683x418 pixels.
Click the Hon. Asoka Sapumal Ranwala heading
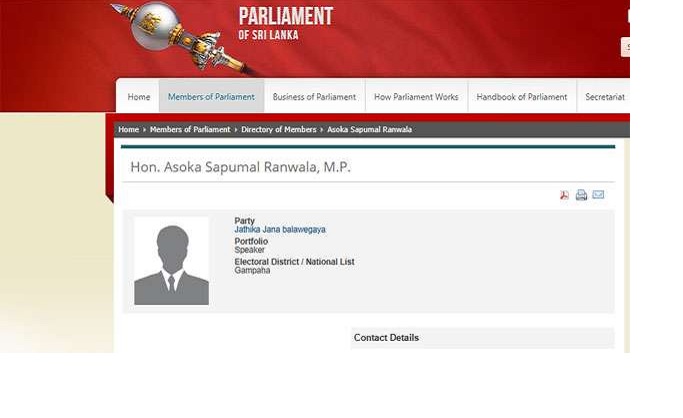tap(240, 167)
